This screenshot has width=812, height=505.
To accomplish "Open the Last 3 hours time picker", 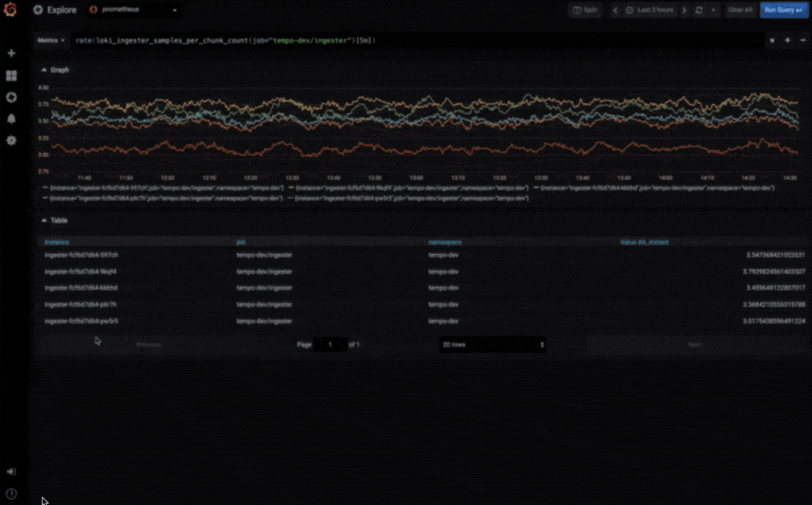I will (650, 10).
